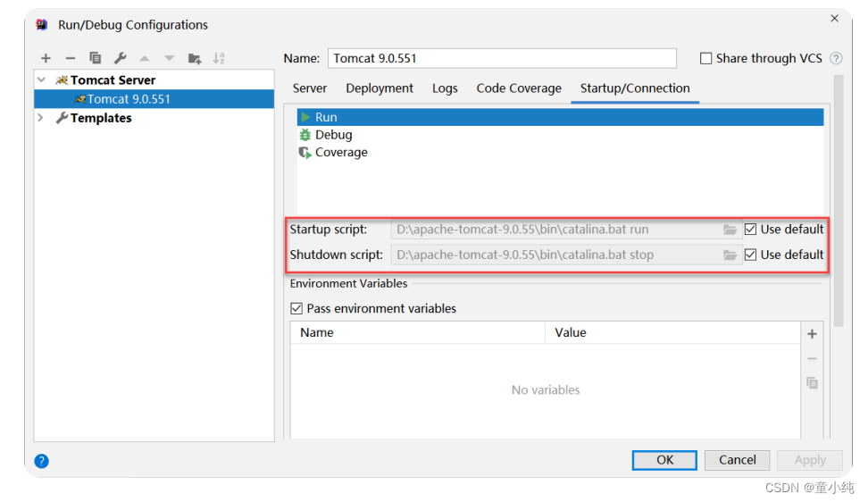868x502 pixels.
Task: Open help with blue question mark
Action: [41, 461]
